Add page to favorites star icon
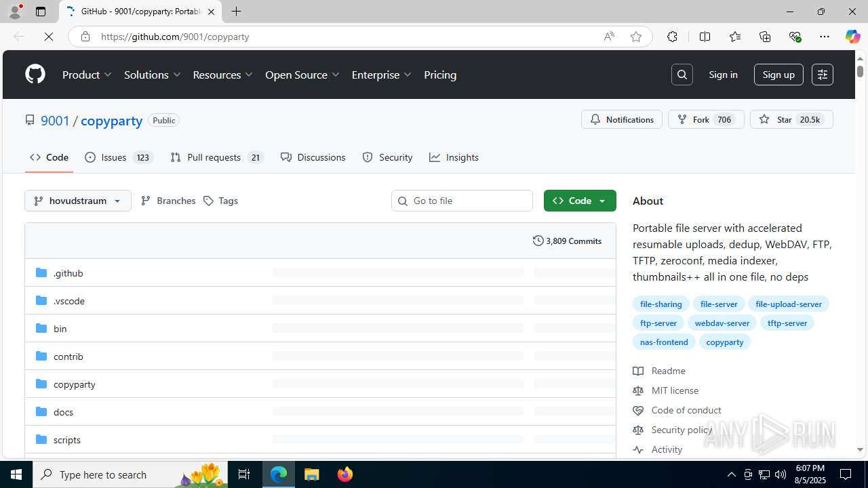The width and height of the screenshot is (868, 488). tap(636, 37)
